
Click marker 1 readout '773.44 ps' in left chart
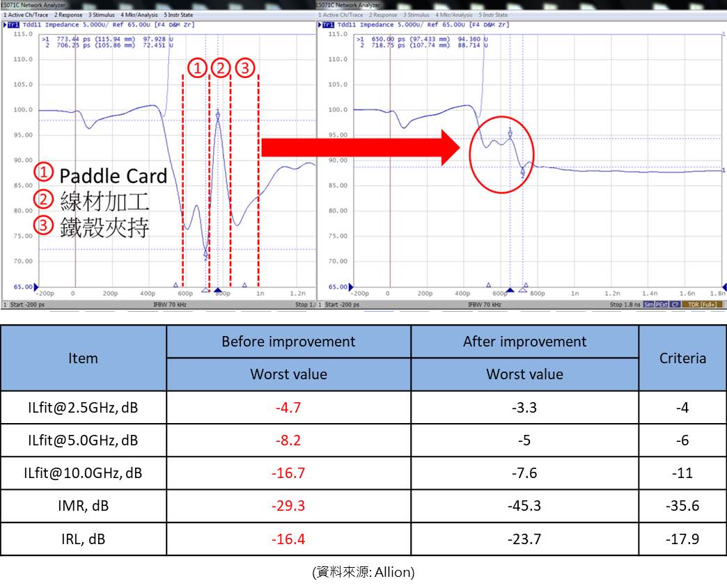click(x=73, y=40)
